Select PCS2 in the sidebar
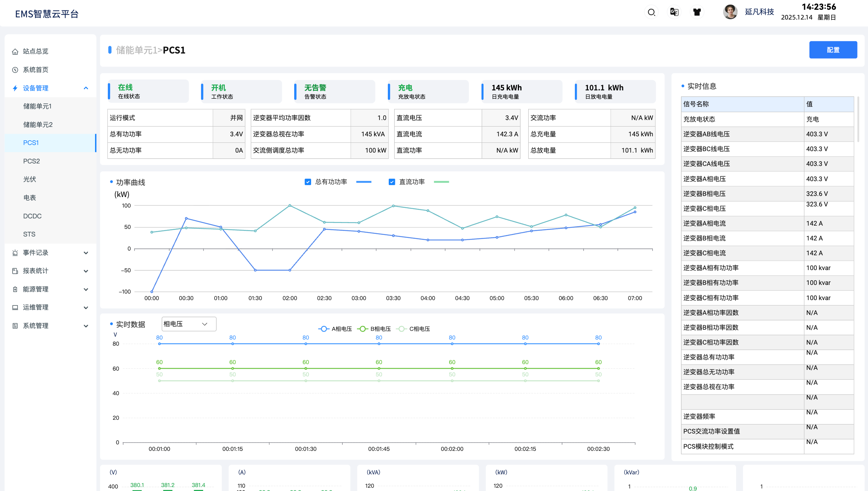 point(31,161)
